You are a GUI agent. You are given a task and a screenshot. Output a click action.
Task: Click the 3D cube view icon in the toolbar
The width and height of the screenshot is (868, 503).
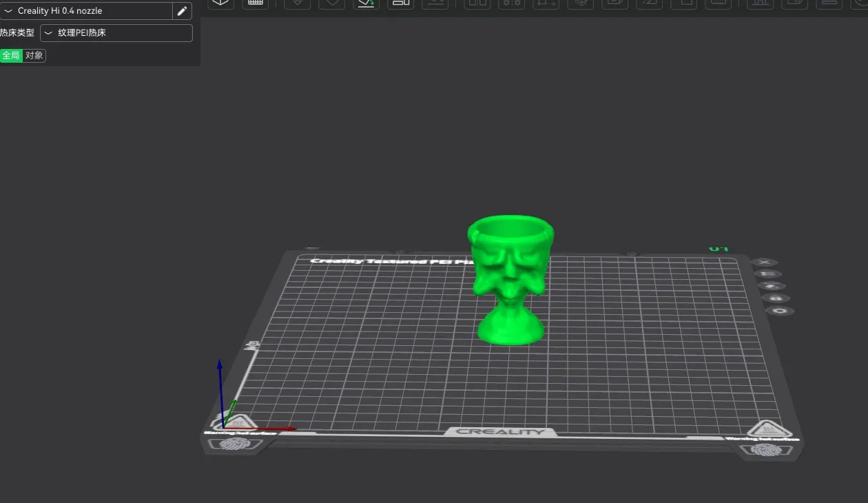220,4
